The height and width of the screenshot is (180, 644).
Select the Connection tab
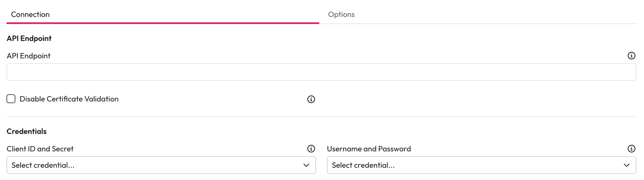[x=30, y=14]
